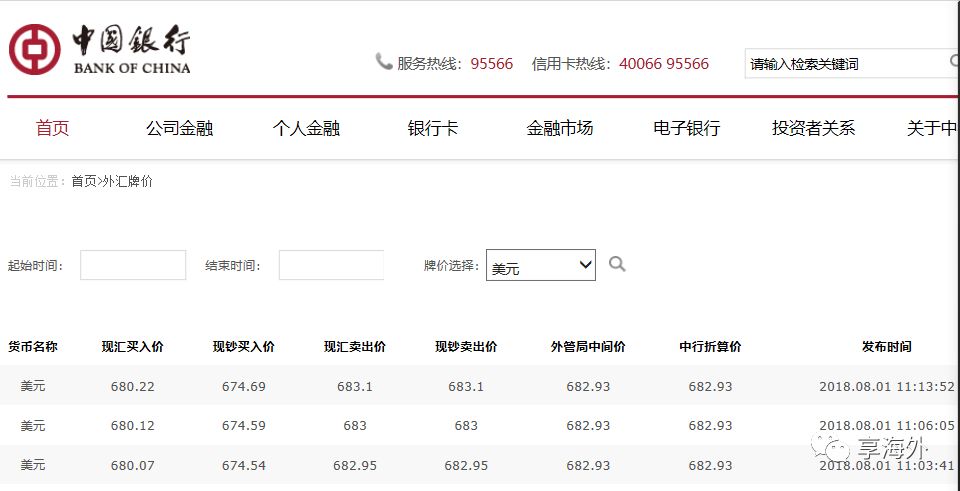960x491 pixels.
Task: Select the 680.22 spot buying rate cell
Action: [x=133, y=386]
